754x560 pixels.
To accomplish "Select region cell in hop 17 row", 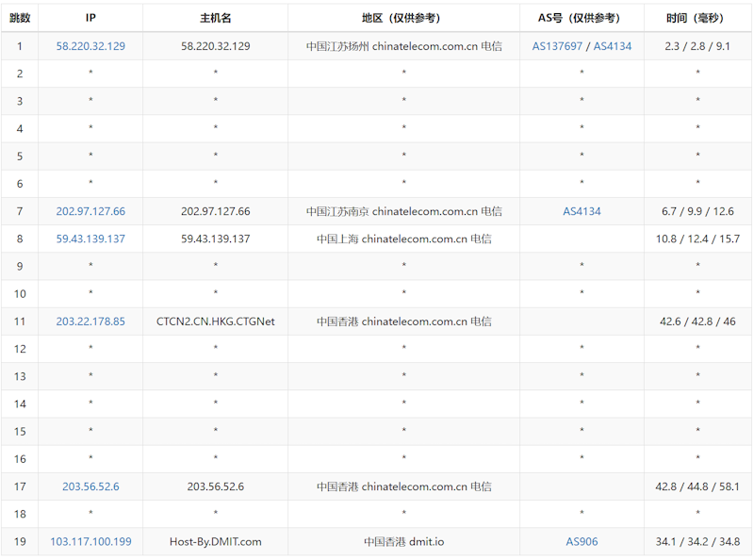I will click(404, 486).
